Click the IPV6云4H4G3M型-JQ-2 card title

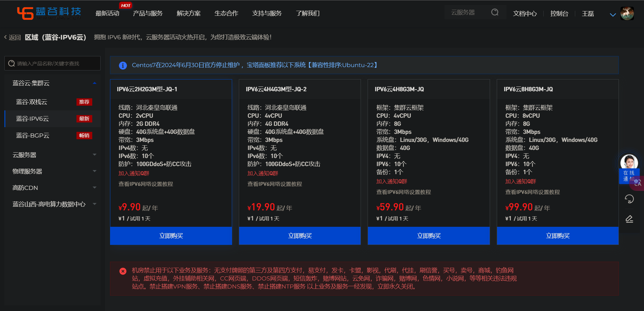tap(276, 89)
